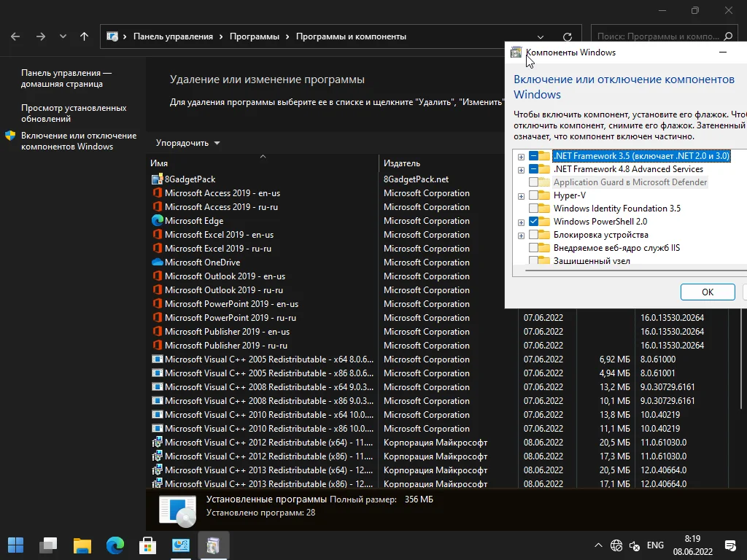Click the File Explorer taskbar icon
This screenshot has width=747, height=560.
(82, 545)
